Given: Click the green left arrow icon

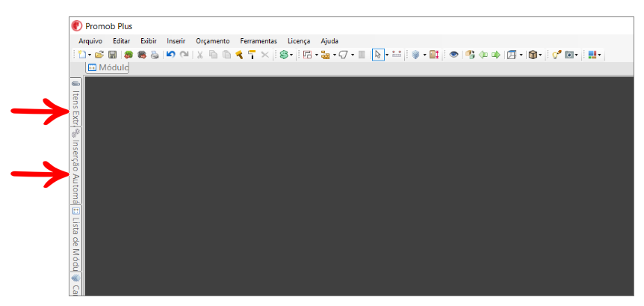Looking at the screenshot, I should coord(483,55).
